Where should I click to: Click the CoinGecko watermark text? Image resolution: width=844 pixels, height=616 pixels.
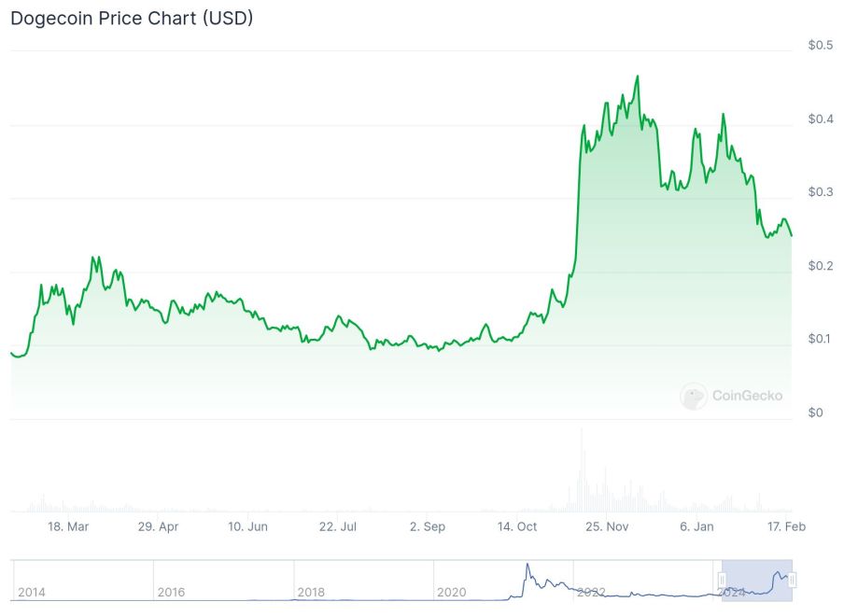coord(747,396)
